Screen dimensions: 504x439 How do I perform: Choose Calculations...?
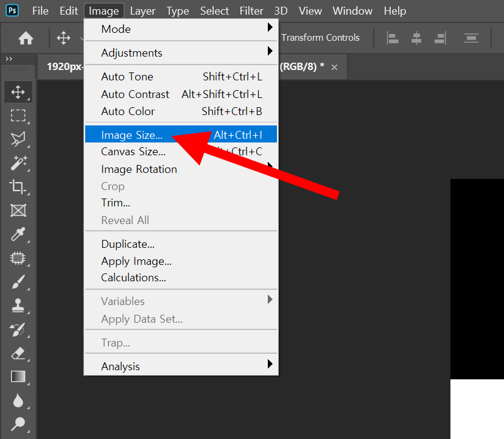pyautogui.click(x=181, y=278)
